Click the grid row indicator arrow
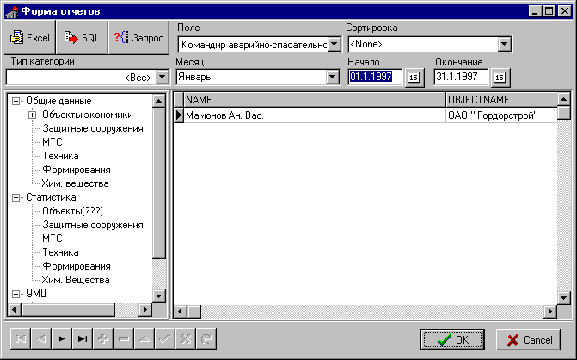Screen dimensions: 577x360 179,116
